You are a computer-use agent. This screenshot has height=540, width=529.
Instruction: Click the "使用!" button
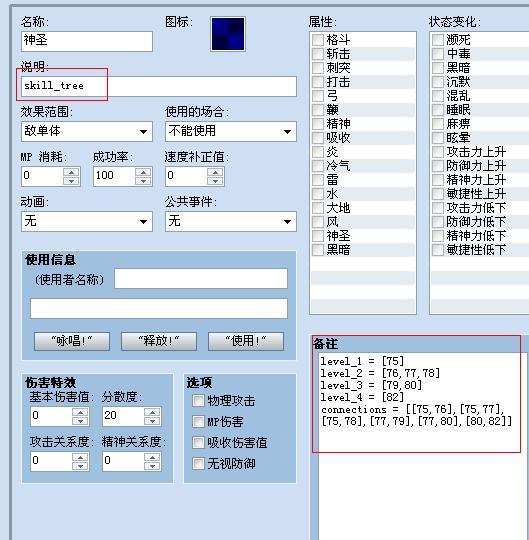[x=246, y=341]
